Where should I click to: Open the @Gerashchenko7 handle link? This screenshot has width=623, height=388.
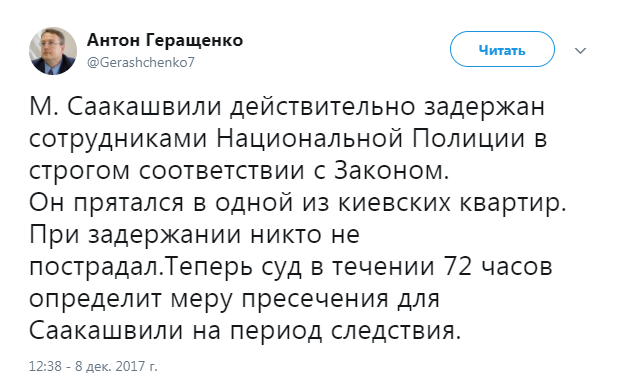pos(141,62)
